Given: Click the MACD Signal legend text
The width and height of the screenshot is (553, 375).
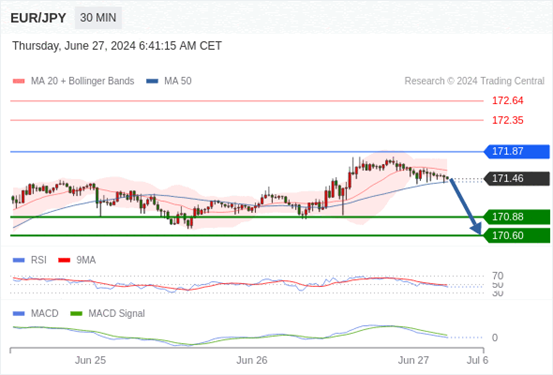Looking at the screenshot, I should tap(117, 314).
